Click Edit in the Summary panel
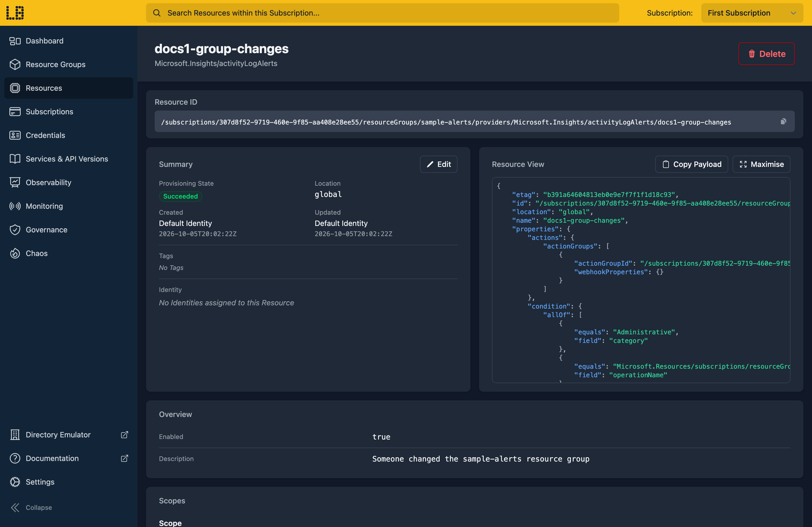The width and height of the screenshot is (812, 527). [x=438, y=164]
